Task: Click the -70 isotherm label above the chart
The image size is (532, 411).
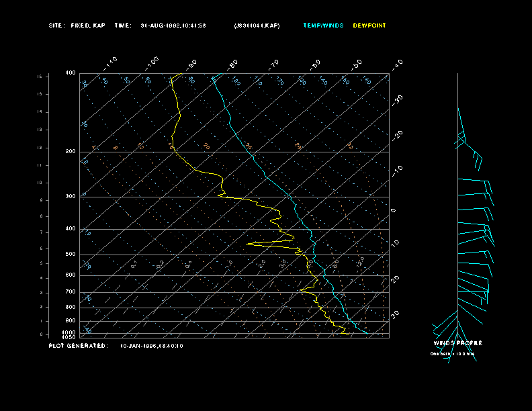Action: pos(274,64)
